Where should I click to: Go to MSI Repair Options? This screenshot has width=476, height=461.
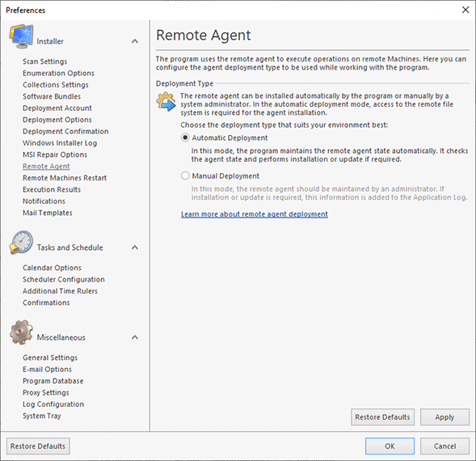point(55,154)
